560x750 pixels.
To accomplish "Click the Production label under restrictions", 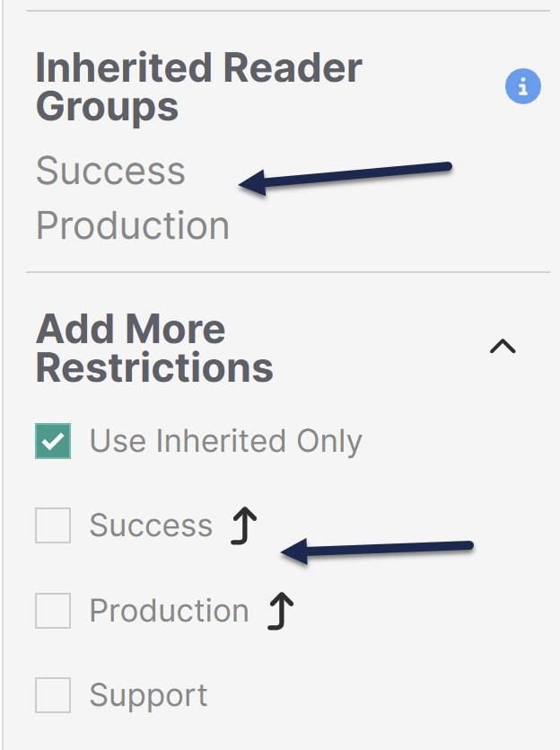I will pyautogui.click(x=169, y=611).
